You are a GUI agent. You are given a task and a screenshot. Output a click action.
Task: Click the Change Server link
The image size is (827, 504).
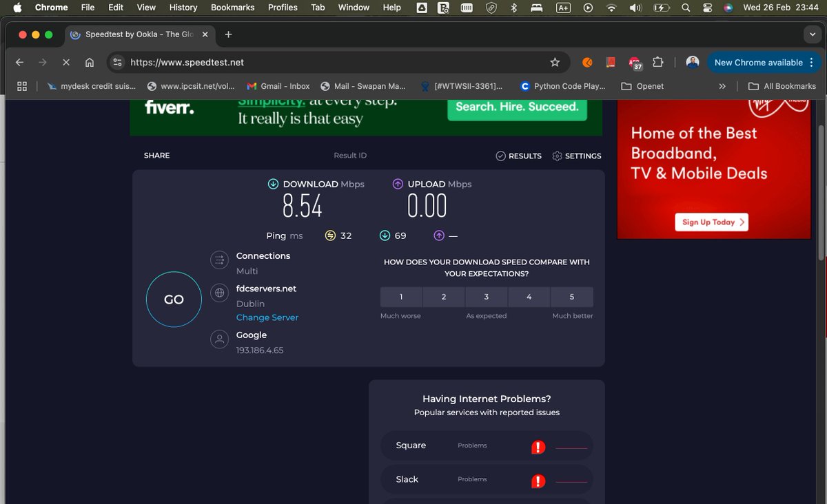tap(267, 317)
